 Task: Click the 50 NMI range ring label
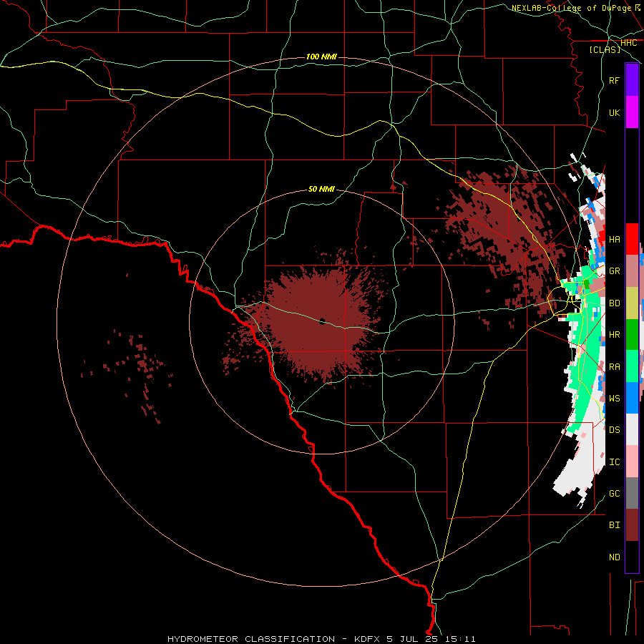(321, 189)
